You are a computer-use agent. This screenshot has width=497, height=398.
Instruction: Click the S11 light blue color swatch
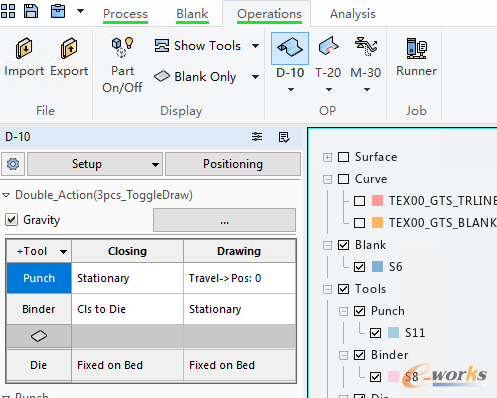pyautogui.click(x=393, y=333)
